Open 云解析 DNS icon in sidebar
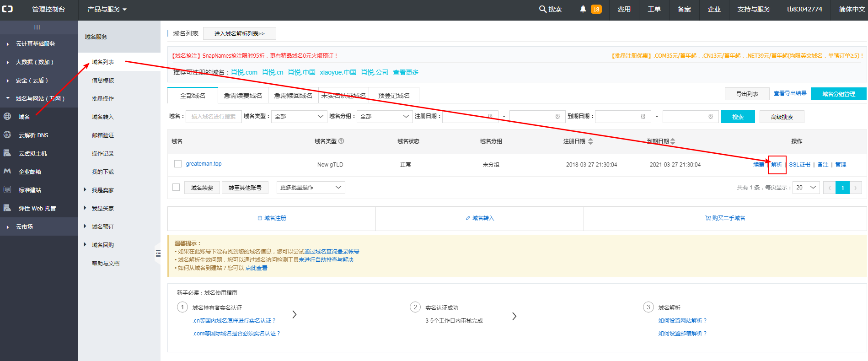Image resolution: width=868 pixels, height=361 pixels. tap(7, 135)
